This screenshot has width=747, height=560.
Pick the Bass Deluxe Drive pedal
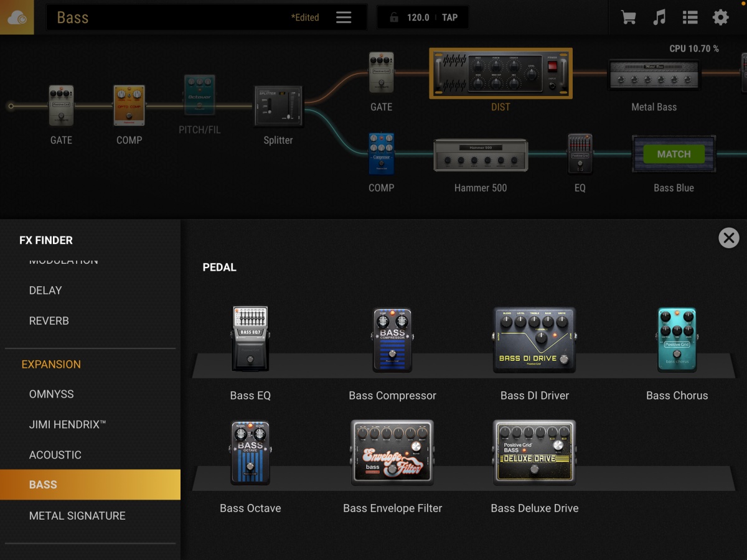coord(535,452)
